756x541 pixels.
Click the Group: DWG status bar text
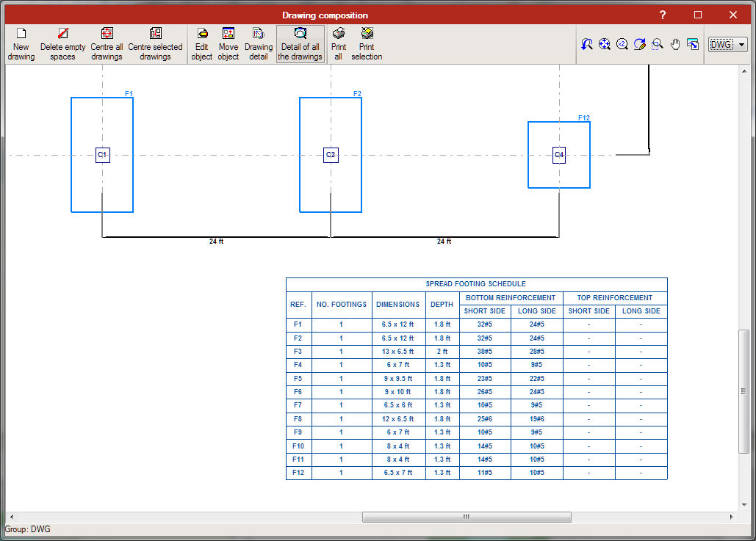(x=27, y=529)
